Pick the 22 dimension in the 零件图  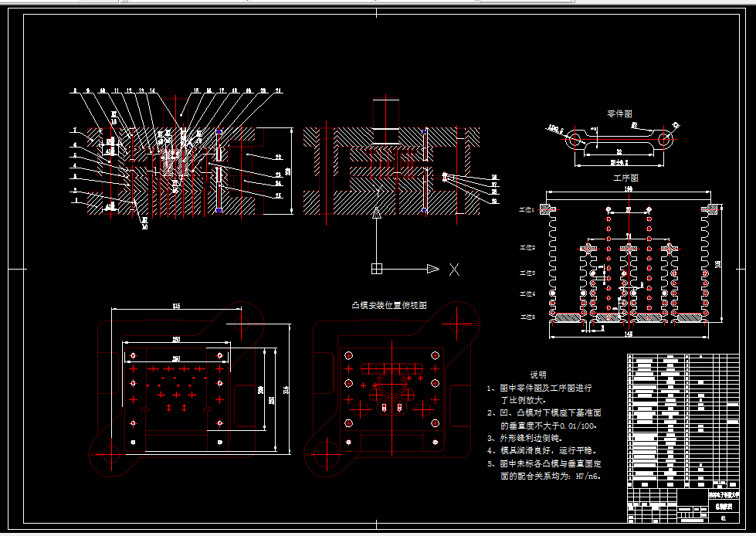pyautogui.click(x=619, y=152)
